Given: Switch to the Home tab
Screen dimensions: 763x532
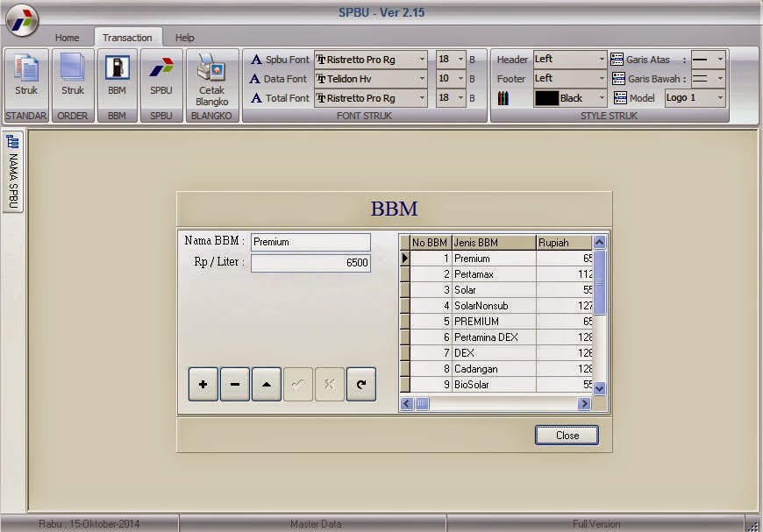Looking at the screenshot, I should (x=68, y=38).
